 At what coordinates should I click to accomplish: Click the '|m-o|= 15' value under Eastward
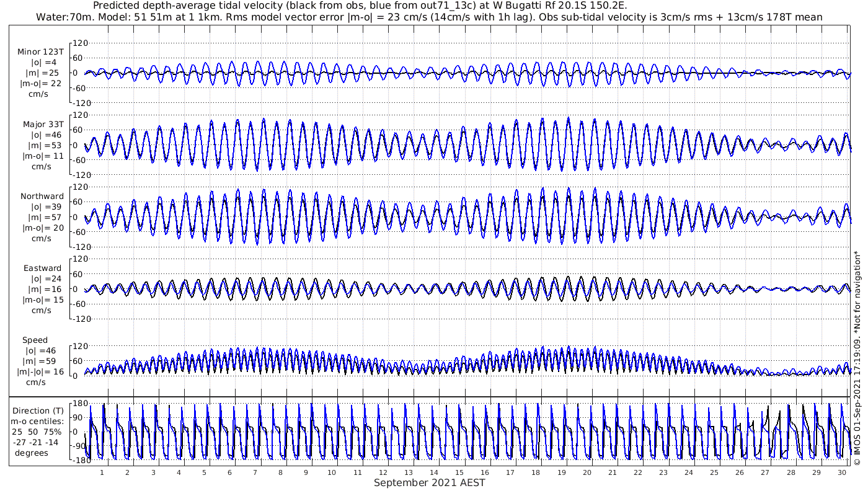tap(42, 300)
